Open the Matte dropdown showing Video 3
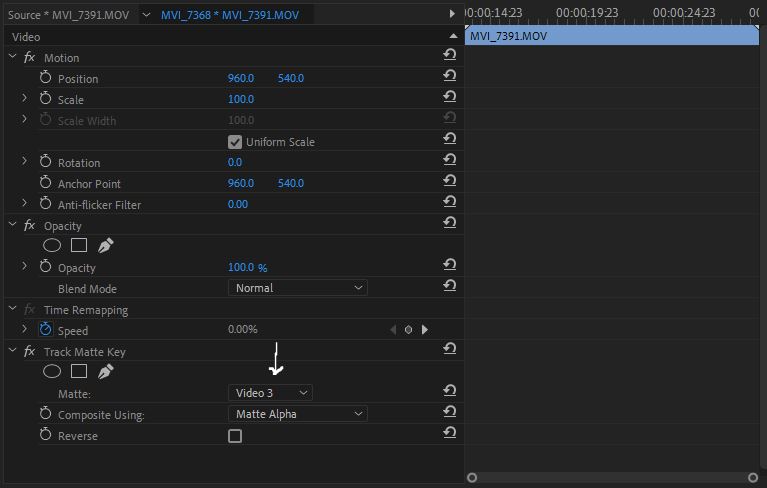 pos(271,393)
